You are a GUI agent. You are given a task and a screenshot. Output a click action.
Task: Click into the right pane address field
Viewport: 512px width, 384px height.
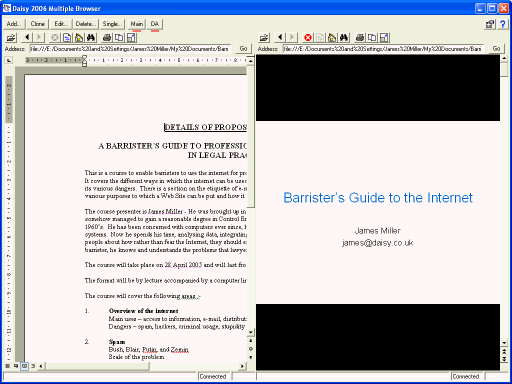tap(382, 49)
